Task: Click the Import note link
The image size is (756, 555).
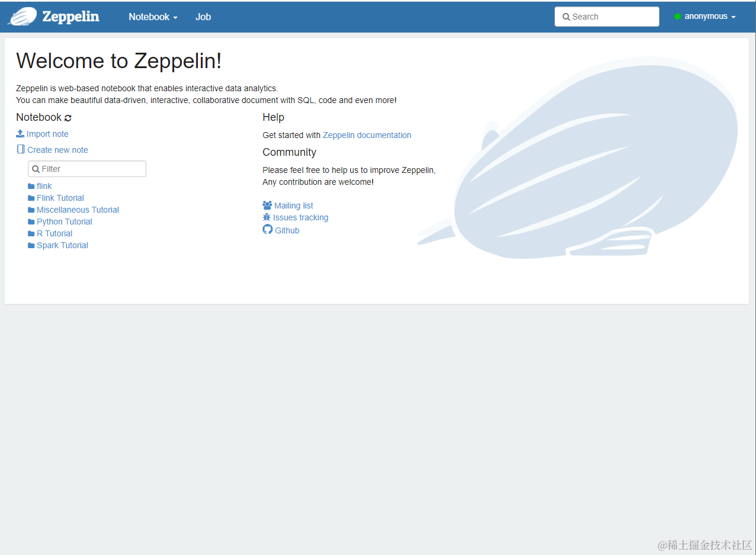Action: point(47,134)
